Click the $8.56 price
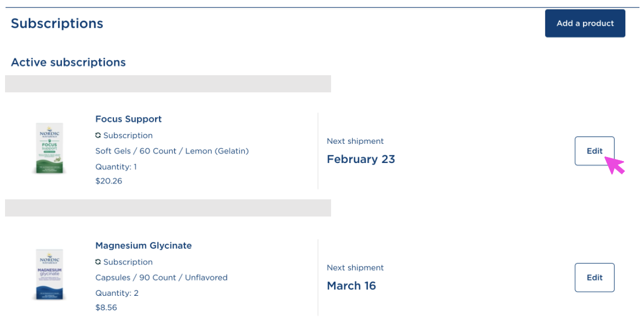 (106, 307)
